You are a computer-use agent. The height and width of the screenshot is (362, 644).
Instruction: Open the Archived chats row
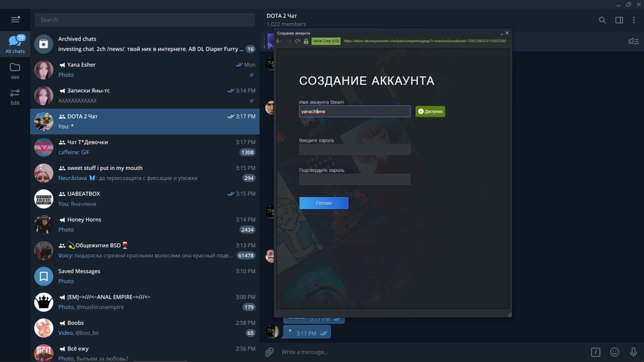coord(145,44)
